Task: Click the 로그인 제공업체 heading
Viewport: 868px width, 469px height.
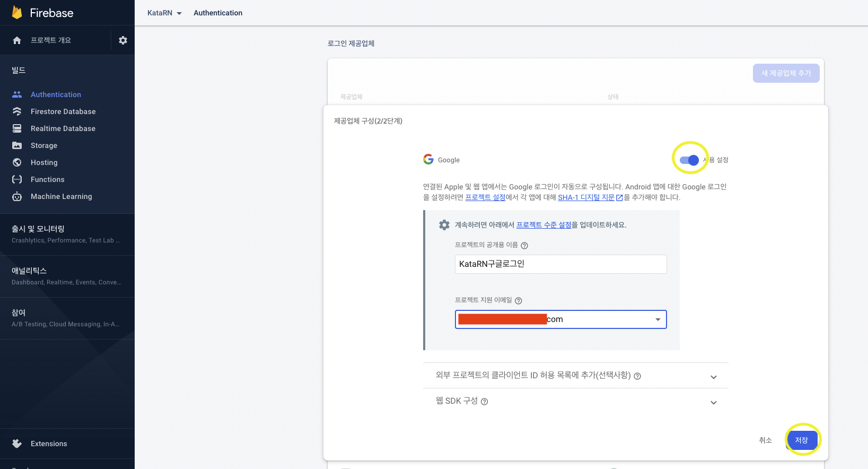Action: [x=351, y=44]
